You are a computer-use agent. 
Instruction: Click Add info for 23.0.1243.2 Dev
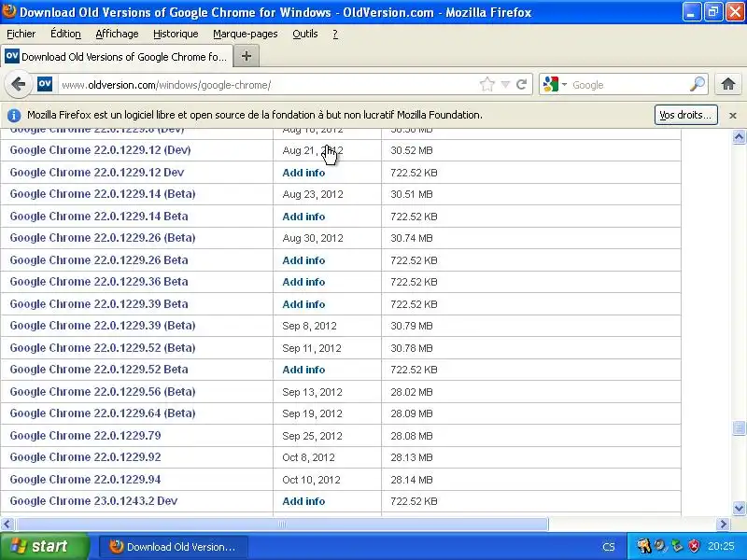303,501
